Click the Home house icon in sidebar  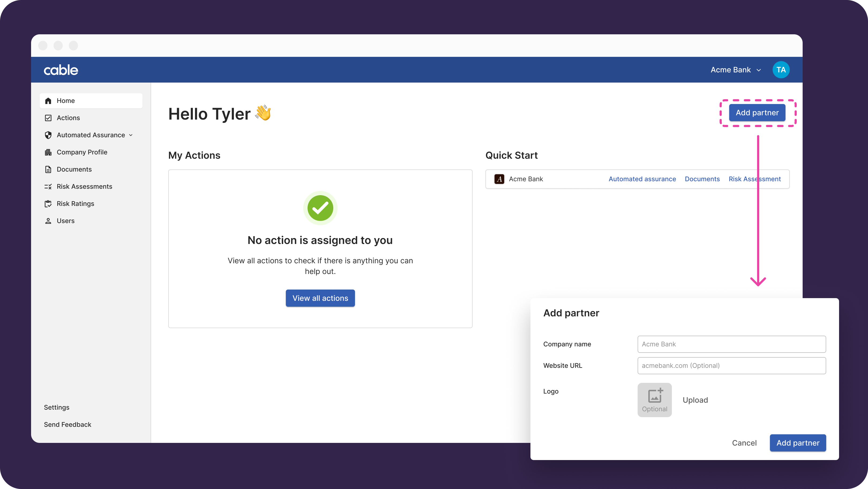(x=48, y=101)
